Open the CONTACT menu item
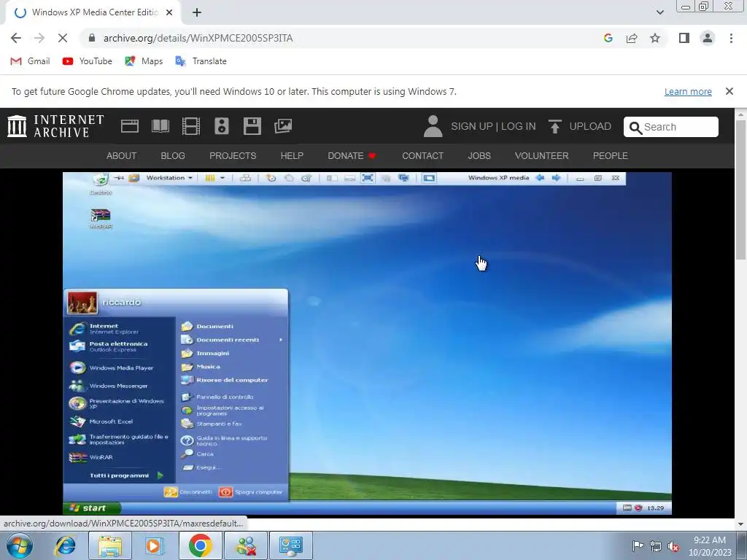Screen dimensions: 747x560 pos(422,156)
